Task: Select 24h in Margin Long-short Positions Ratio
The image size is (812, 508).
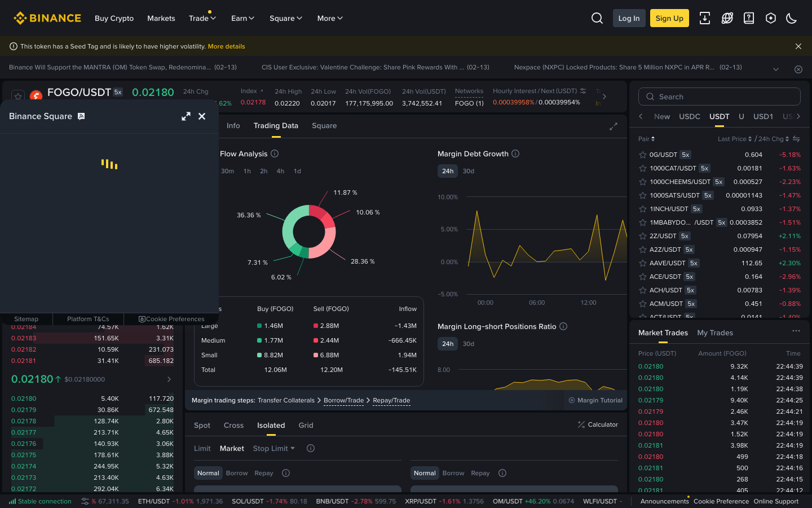Action: click(448, 343)
